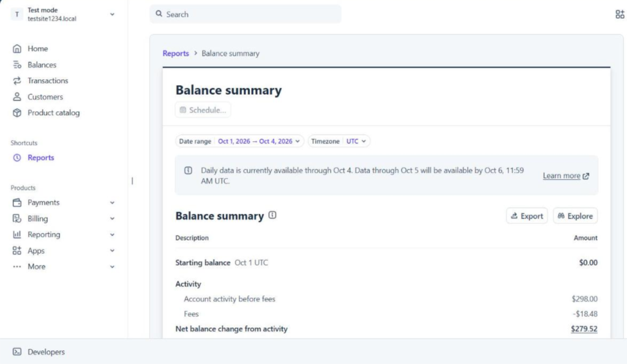Viewport: 627px width, 364px height.
Task: Click the More ellipsis icon
Action: (17, 267)
